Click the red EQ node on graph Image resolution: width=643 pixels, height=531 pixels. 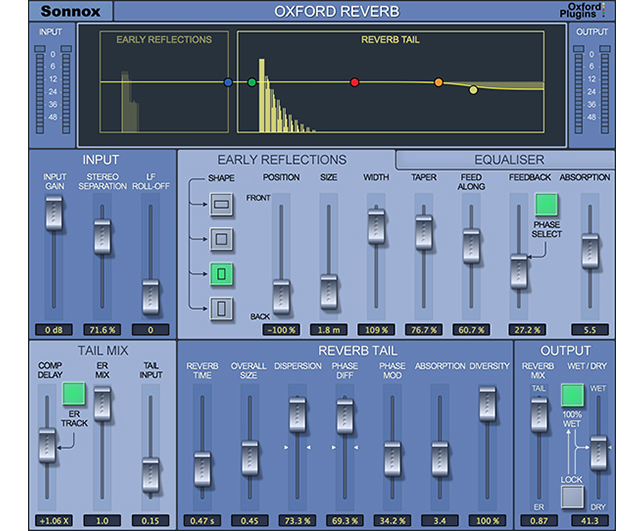tap(354, 82)
